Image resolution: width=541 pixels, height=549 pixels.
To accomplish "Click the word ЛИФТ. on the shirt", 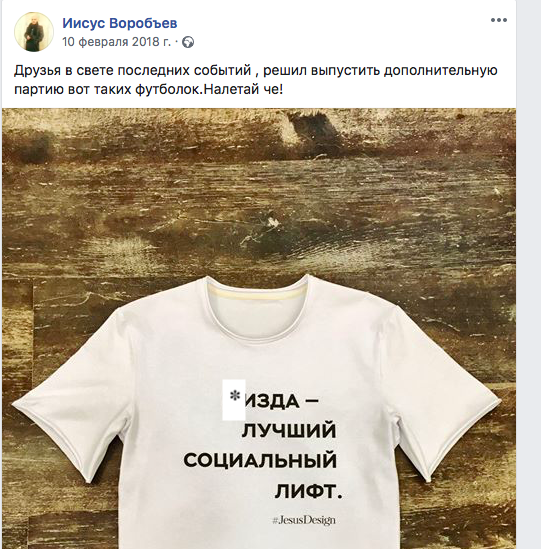I will pos(308,492).
